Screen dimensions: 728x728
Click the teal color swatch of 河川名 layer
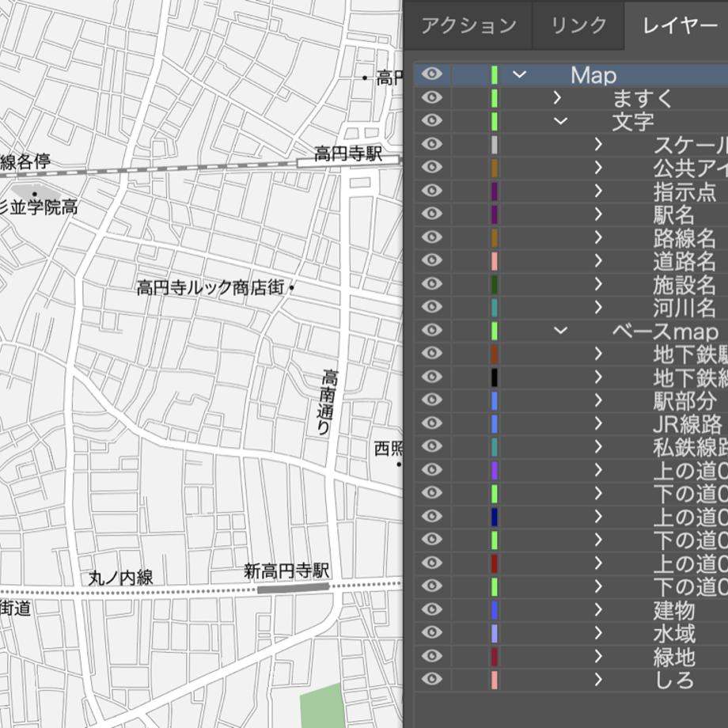pyautogui.click(x=495, y=307)
